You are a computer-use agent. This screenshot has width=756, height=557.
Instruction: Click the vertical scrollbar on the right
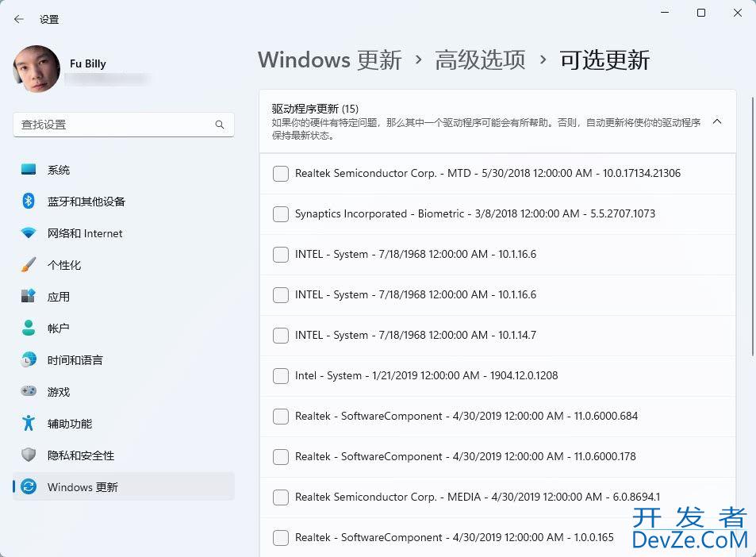(x=752, y=227)
